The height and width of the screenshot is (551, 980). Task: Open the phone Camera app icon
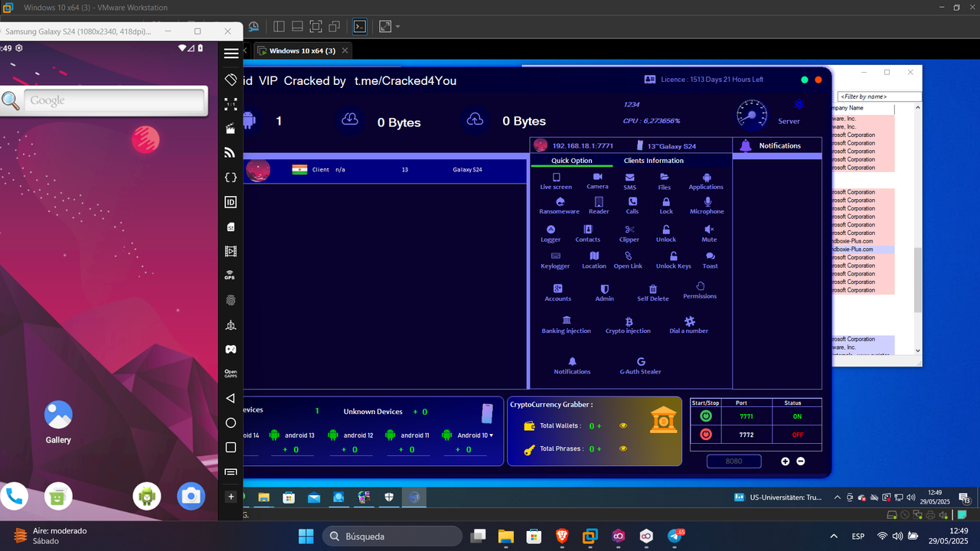pos(191,497)
